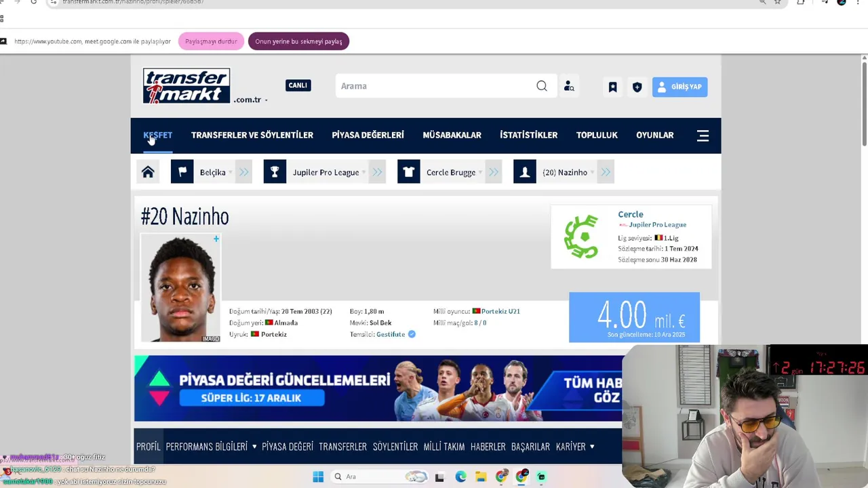
Task: Expand the Jupiler Pro League breadcrumb dropdown
Action: (364, 172)
